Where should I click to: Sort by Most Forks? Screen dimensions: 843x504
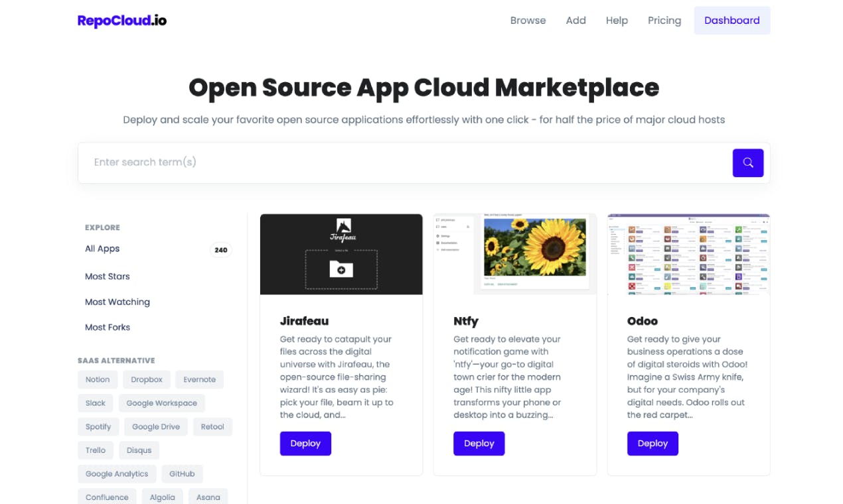tap(108, 327)
